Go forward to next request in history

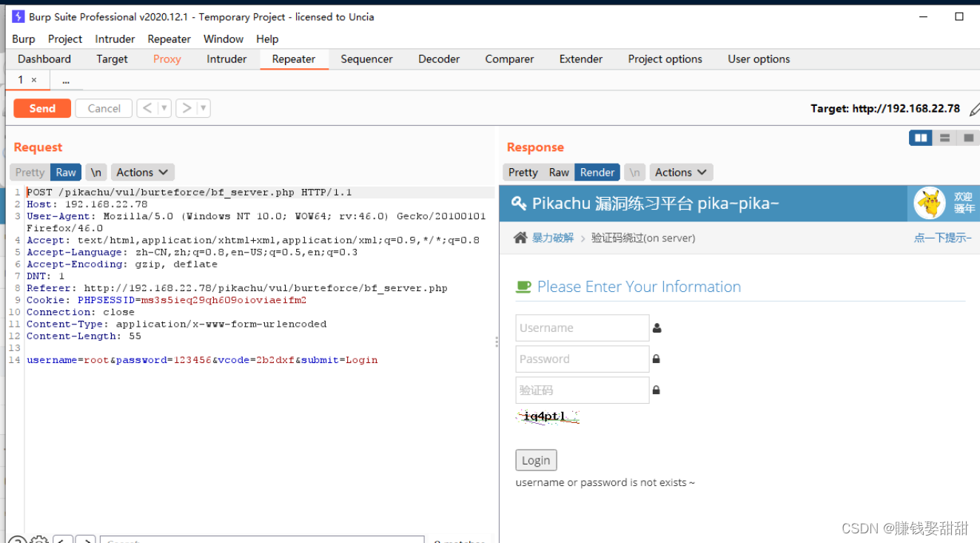coord(187,108)
